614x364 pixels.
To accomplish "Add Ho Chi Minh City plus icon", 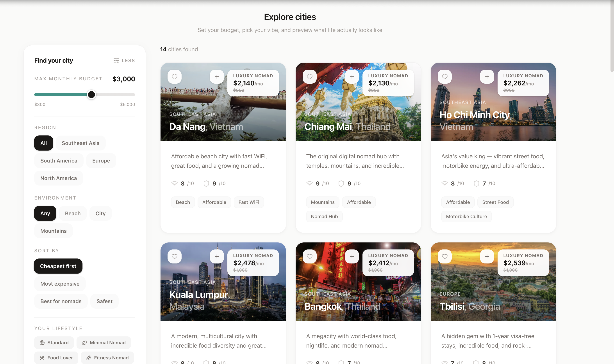I will click(487, 77).
